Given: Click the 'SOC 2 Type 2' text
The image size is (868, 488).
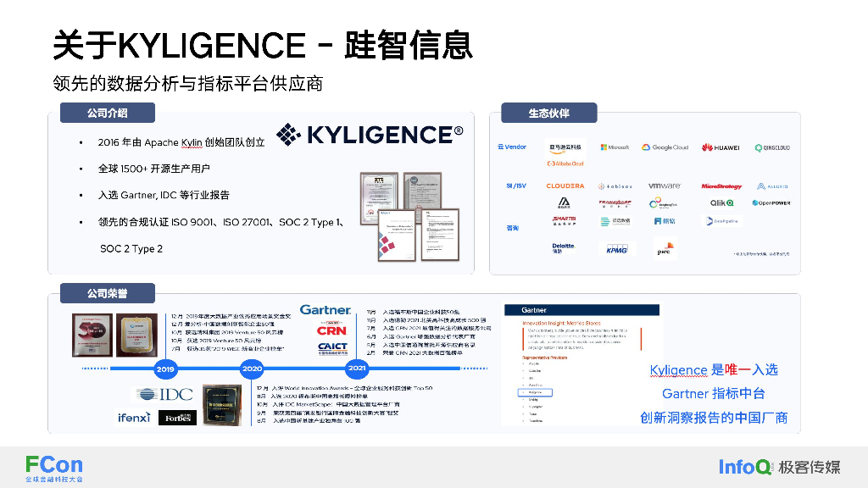Looking at the screenshot, I should tap(131, 249).
